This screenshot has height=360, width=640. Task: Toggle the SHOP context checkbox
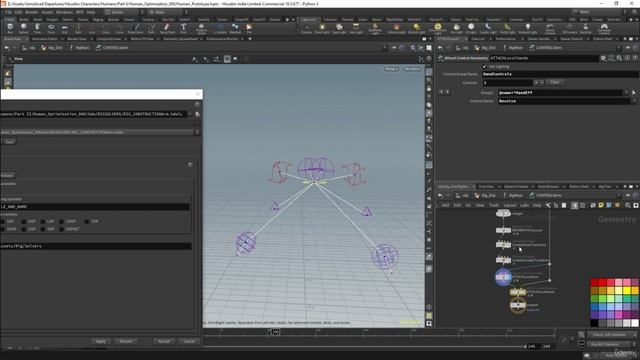(2, 229)
